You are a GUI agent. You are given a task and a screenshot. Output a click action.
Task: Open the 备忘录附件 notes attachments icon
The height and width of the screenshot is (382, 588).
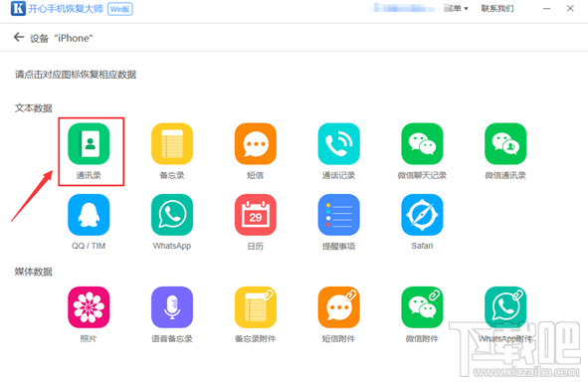[256, 307]
